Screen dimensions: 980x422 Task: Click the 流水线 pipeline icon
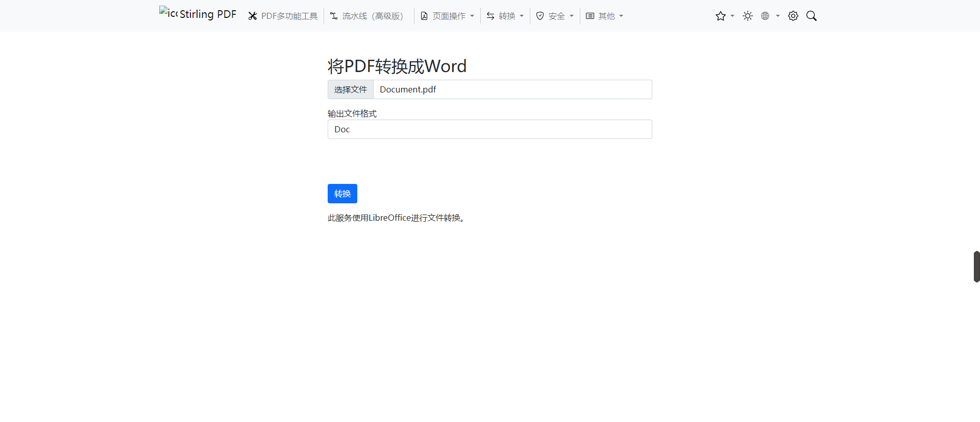click(x=334, y=16)
